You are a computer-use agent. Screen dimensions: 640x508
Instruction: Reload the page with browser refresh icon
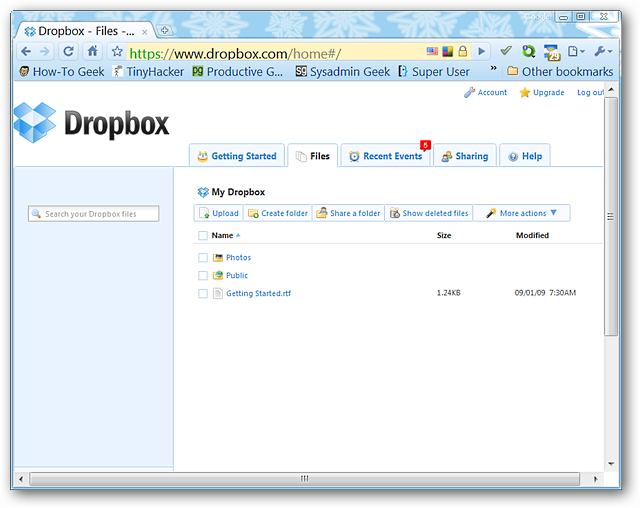[69, 51]
